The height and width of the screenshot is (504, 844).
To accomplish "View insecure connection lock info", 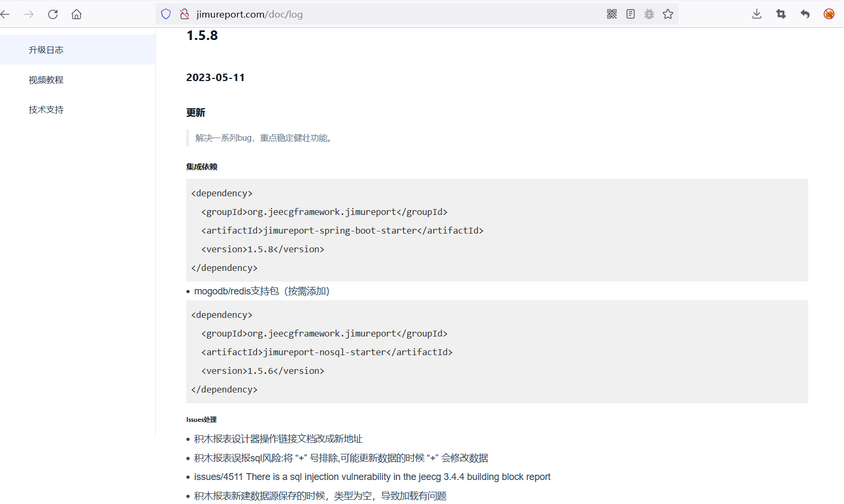I will 185,14.
